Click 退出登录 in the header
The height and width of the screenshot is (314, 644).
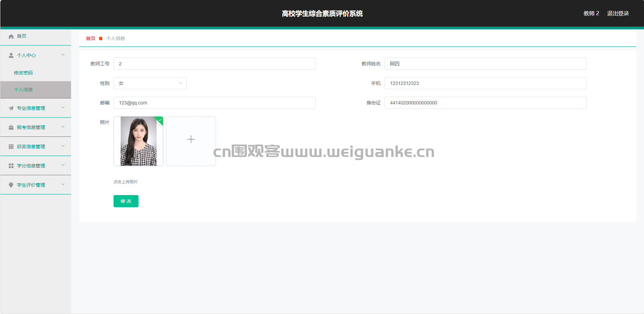pyautogui.click(x=618, y=13)
